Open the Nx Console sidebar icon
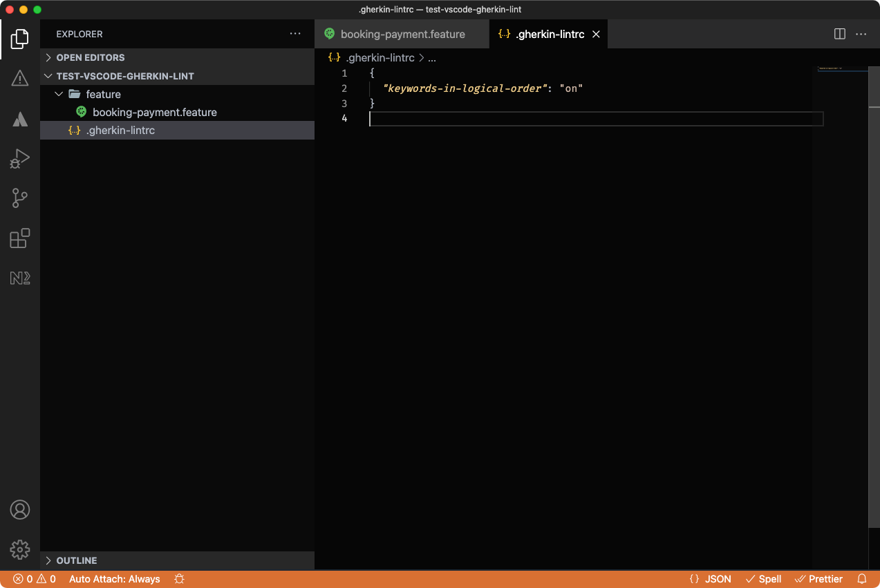Screen dimensions: 880x588 click(19, 278)
